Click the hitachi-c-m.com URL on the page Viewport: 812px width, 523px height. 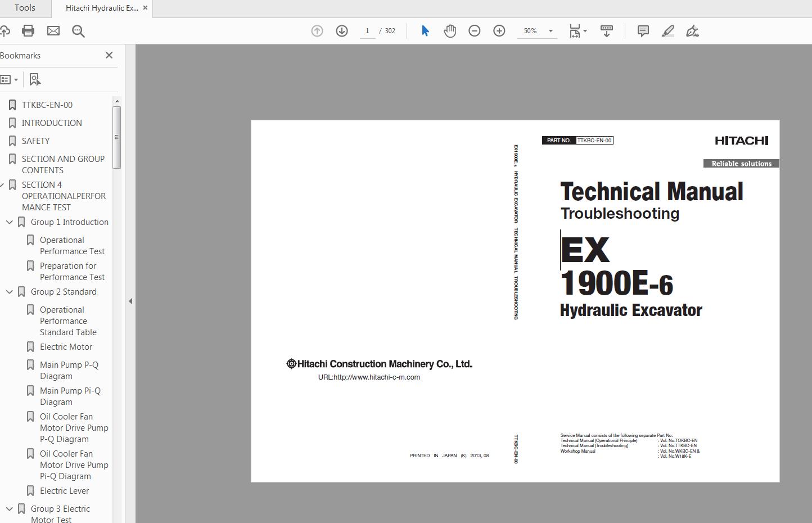(369, 377)
